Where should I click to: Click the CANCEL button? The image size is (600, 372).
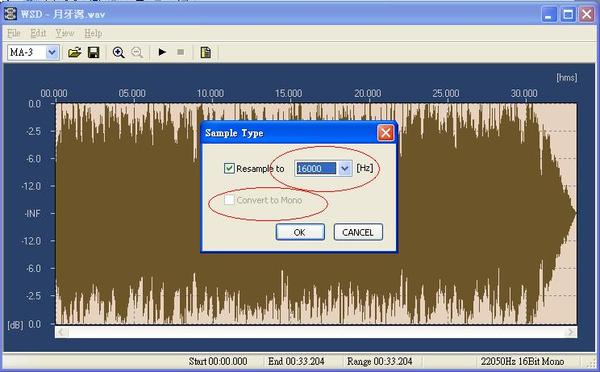358,232
